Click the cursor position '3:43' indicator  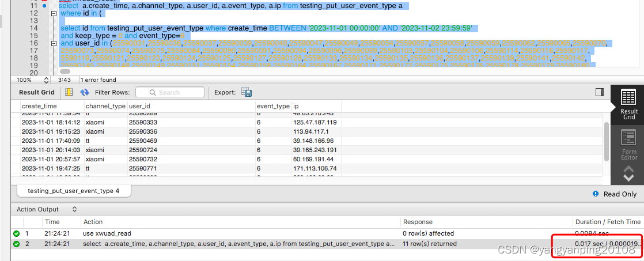(64, 80)
